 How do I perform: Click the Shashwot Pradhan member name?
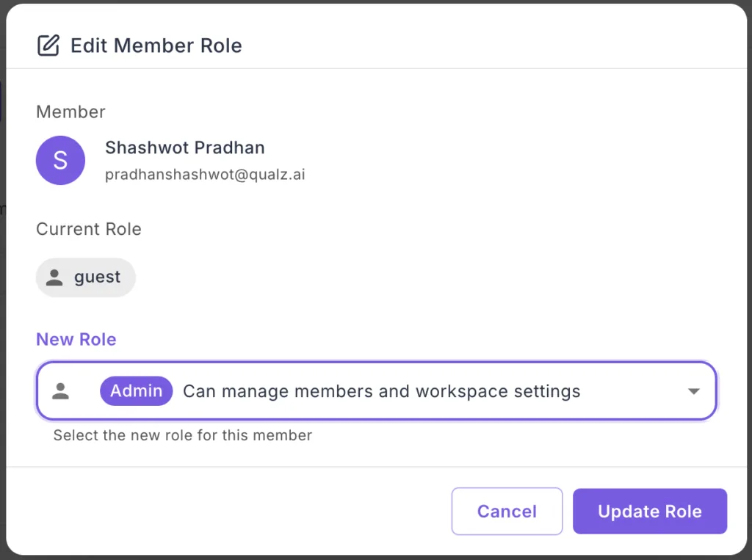pos(185,148)
